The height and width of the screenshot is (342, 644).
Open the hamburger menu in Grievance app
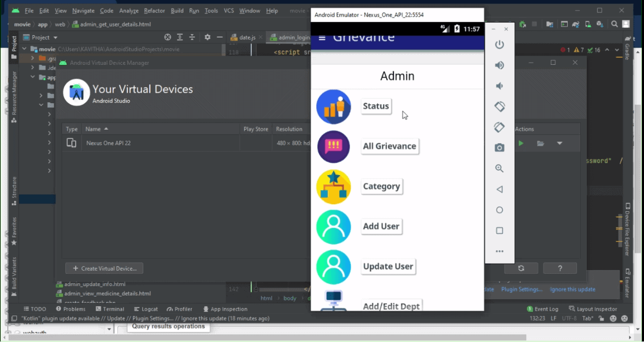(322, 38)
